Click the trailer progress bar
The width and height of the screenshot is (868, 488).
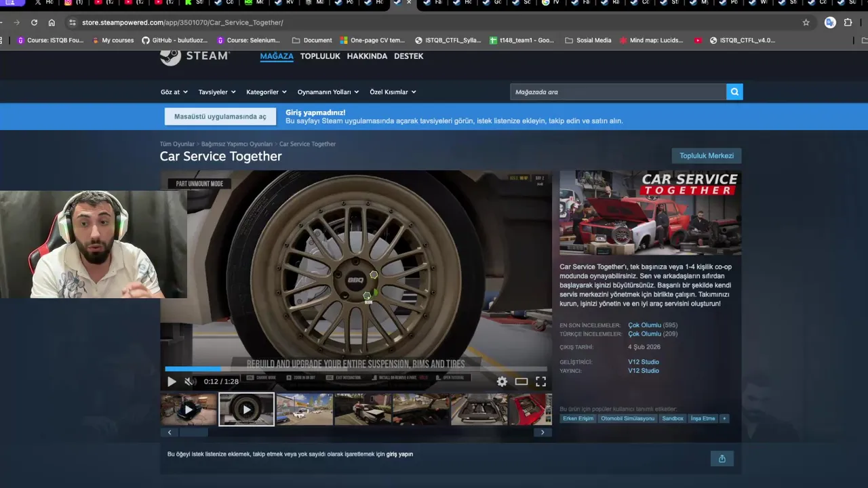coord(356,369)
